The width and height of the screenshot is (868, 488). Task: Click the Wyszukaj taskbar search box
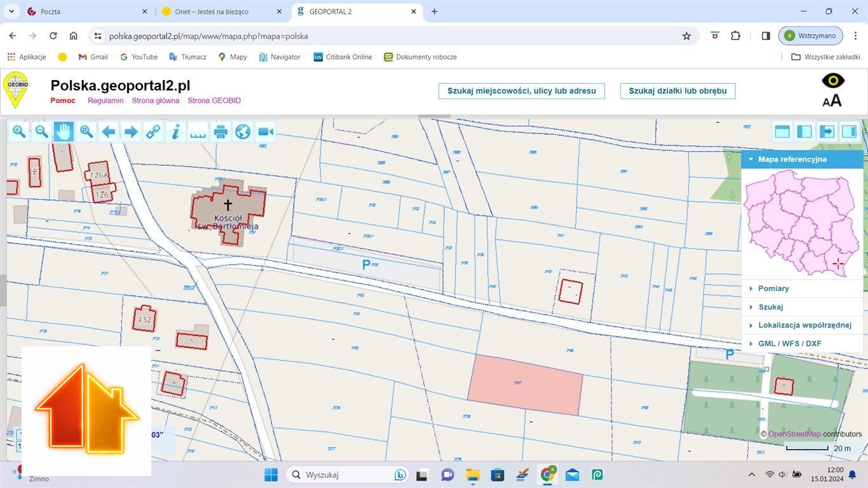pyautogui.click(x=347, y=475)
